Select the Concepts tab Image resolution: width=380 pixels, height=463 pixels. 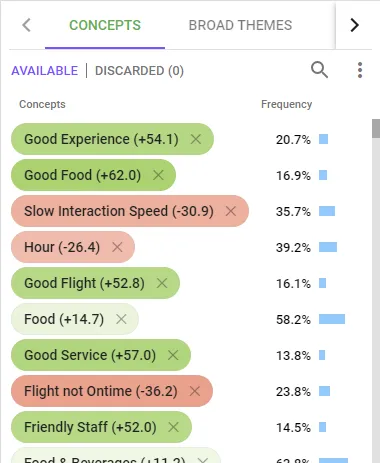tap(105, 25)
